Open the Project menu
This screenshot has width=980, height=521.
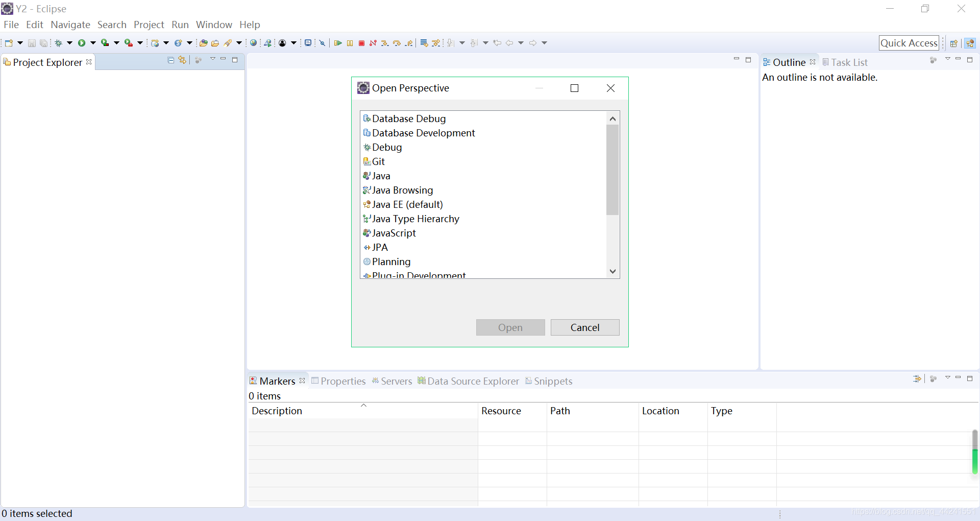[x=149, y=25]
